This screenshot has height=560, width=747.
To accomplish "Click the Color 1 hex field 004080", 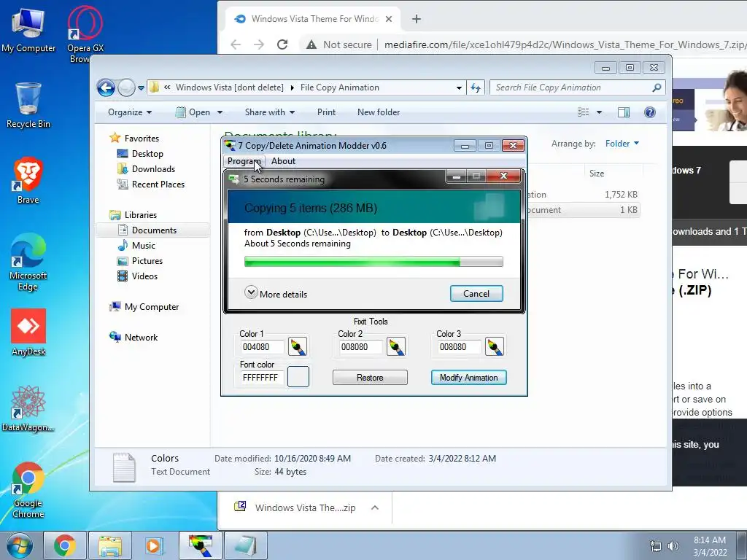I will point(262,347).
